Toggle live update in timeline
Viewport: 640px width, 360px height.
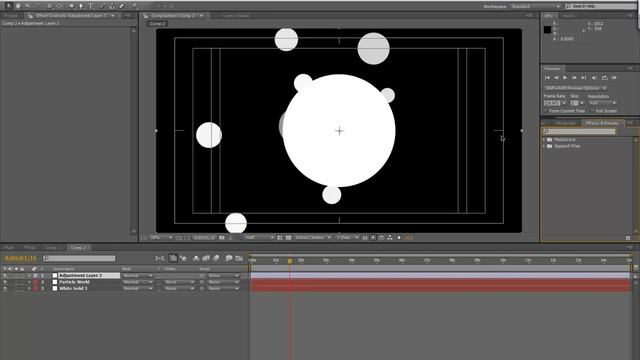(173, 258)
